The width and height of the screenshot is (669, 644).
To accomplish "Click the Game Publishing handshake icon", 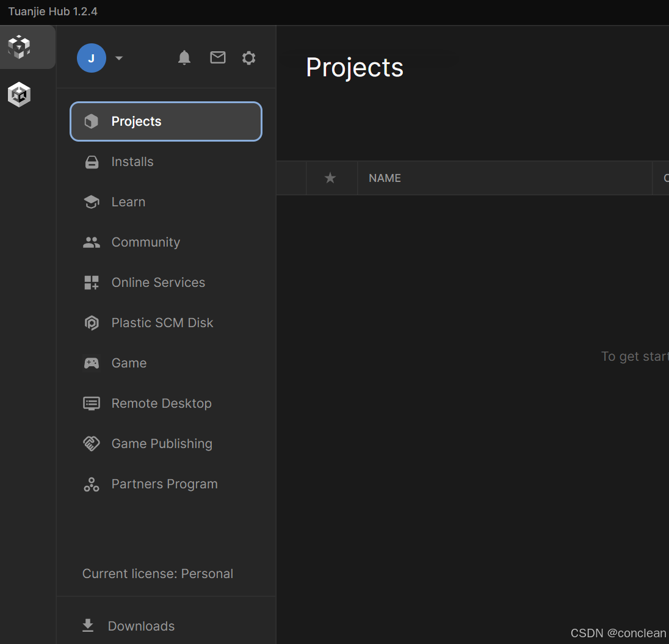I will [x=92, y=444].
